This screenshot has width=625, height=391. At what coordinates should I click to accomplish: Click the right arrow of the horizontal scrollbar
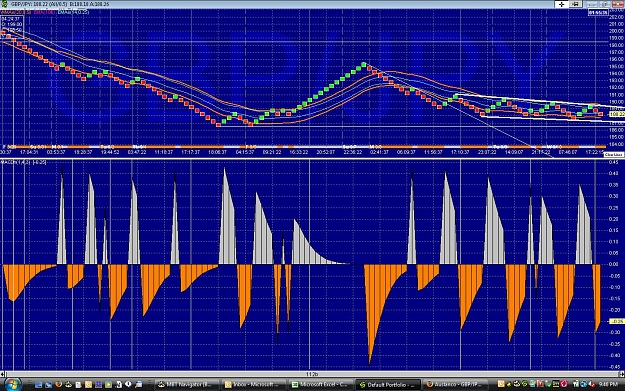(x=622, y=374)
